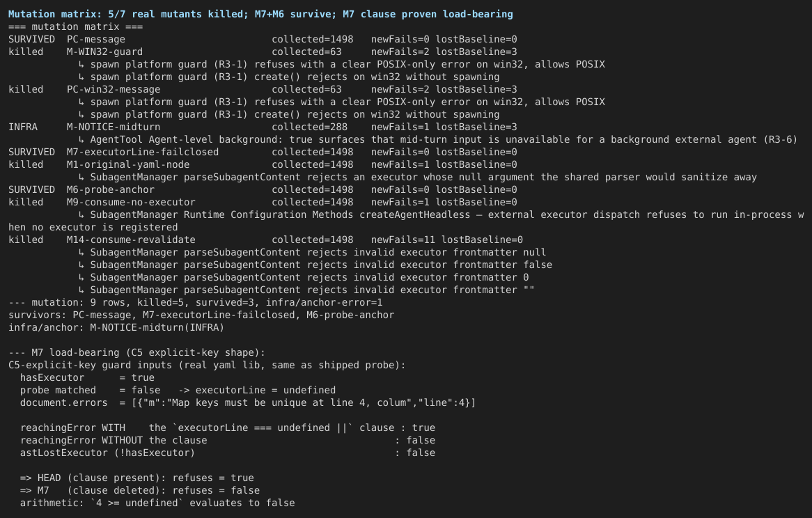Click the killed M14-consume-revalidate row
The width and height of the screenshot is (812, 518).
pyautogui.click(x=265, y=240)
